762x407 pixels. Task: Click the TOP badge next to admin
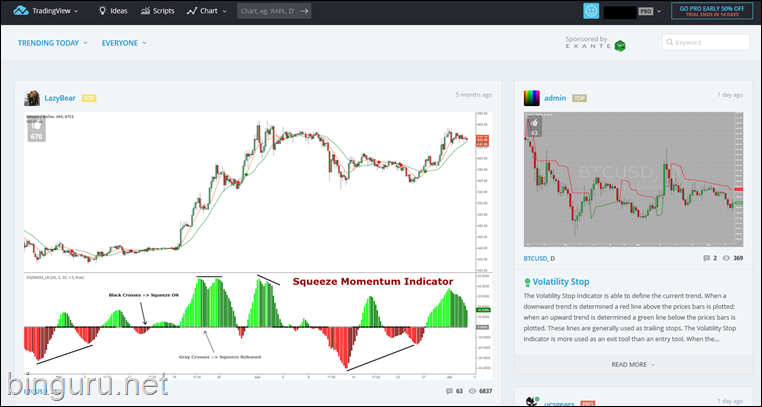(579, 98)
